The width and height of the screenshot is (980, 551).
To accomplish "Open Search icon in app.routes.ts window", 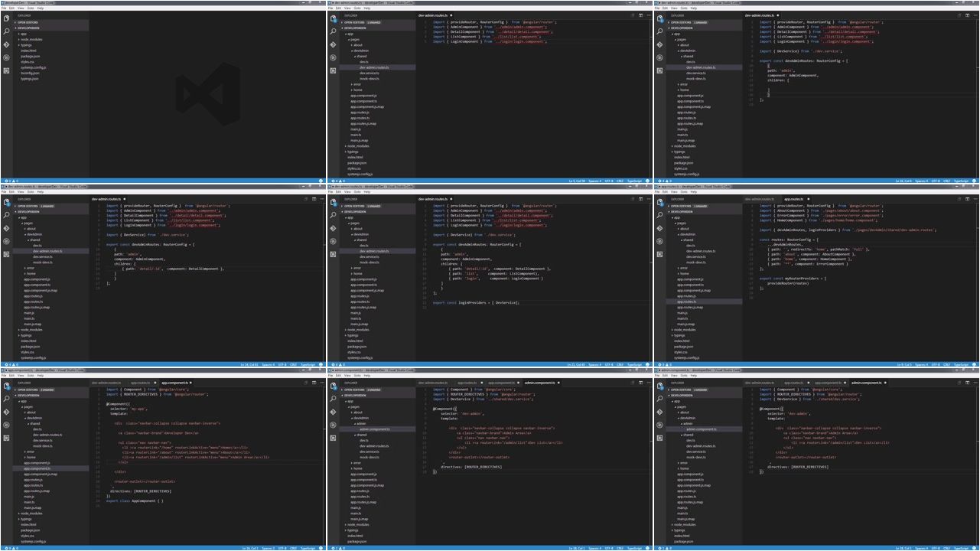I will [x=659, y=215].
